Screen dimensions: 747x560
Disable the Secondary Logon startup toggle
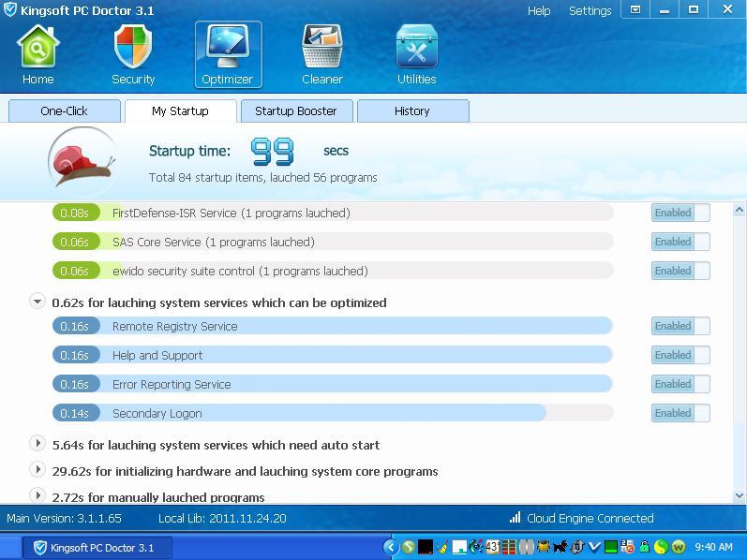(680, 413)
